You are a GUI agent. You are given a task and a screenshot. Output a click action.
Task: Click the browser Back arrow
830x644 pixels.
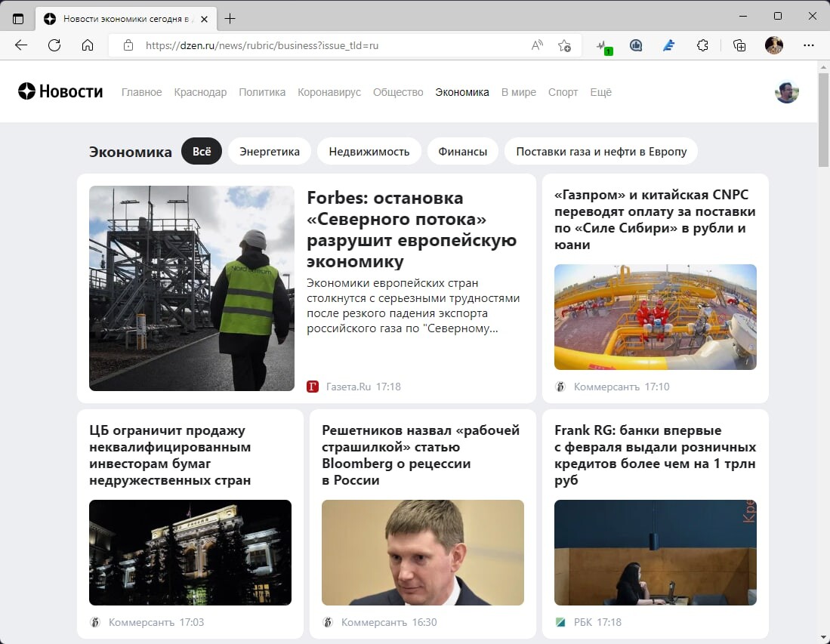pyautogui.click(x=21, y=45)
